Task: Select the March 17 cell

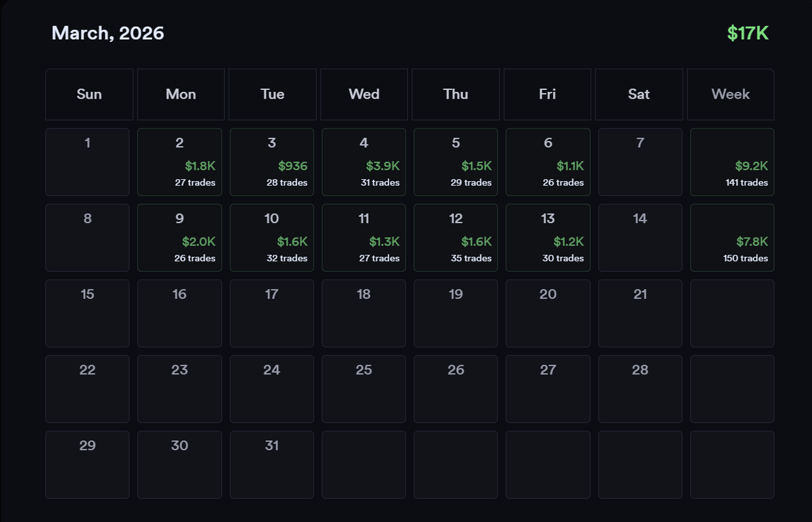Action: [x=271, y=314]
